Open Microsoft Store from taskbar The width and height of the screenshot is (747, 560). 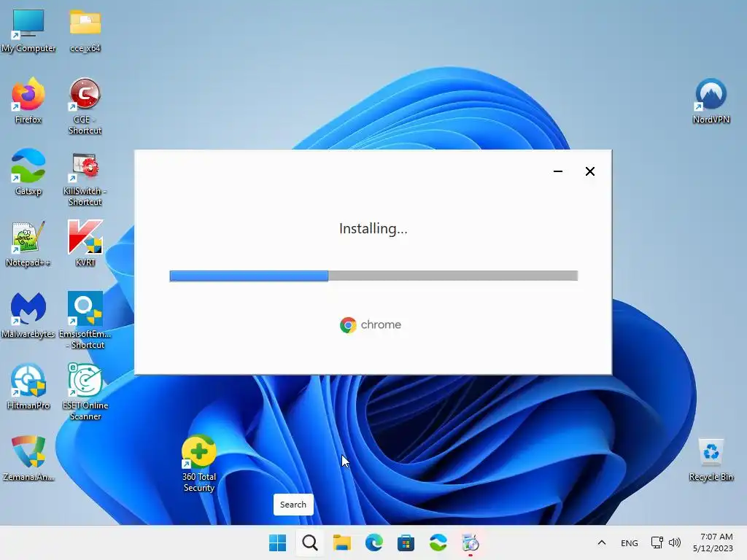(x=406, y=542)
